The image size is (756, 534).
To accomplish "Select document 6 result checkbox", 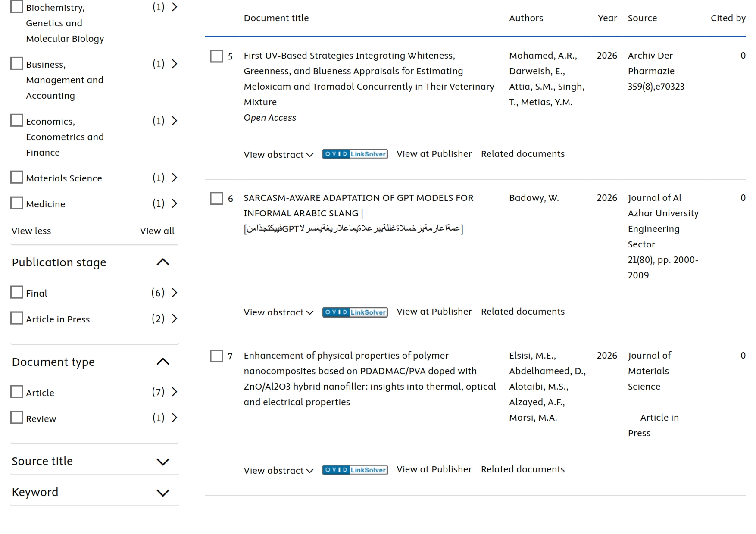I will click(216, 198).
